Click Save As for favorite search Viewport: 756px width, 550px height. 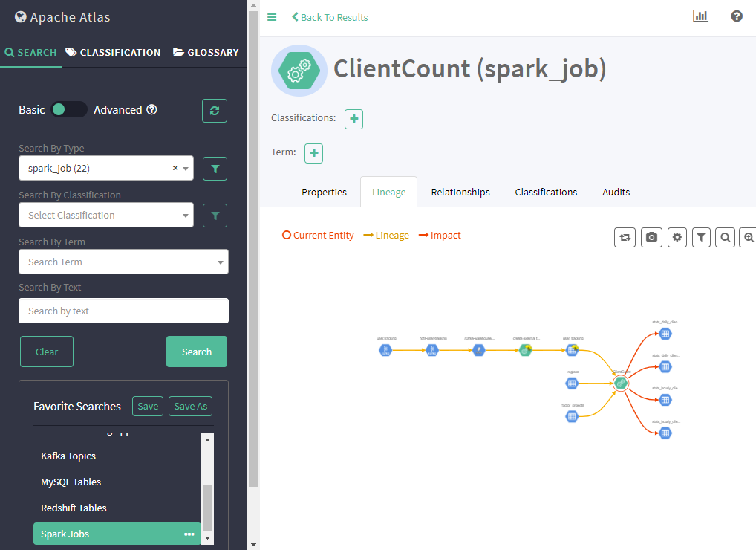point(190,407)
